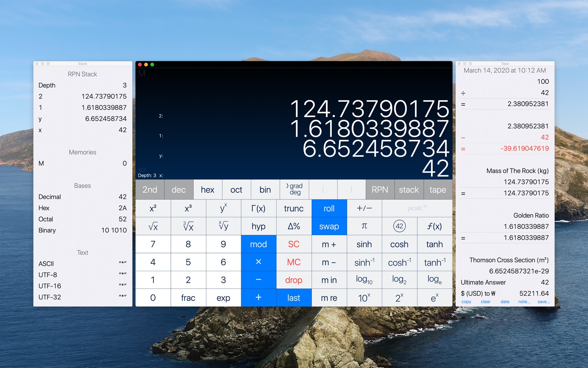Click the digit 0 key

tap(153, 298)
